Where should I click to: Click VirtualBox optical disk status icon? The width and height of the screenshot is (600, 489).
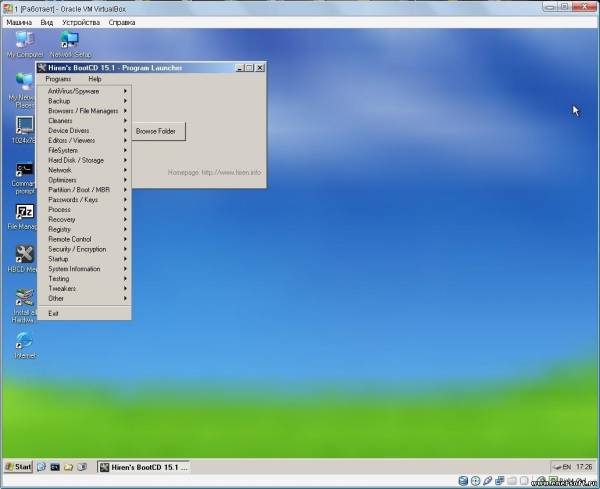click(x=475, y=481)
